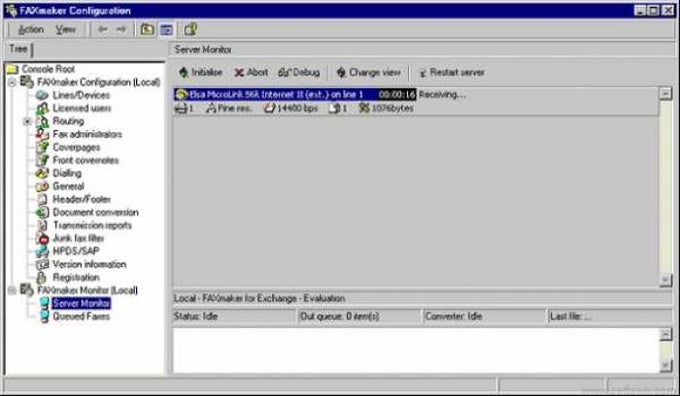Viewport: 680px width, 396px height.
Task: Open the Action menu
Action: point(30,29)
